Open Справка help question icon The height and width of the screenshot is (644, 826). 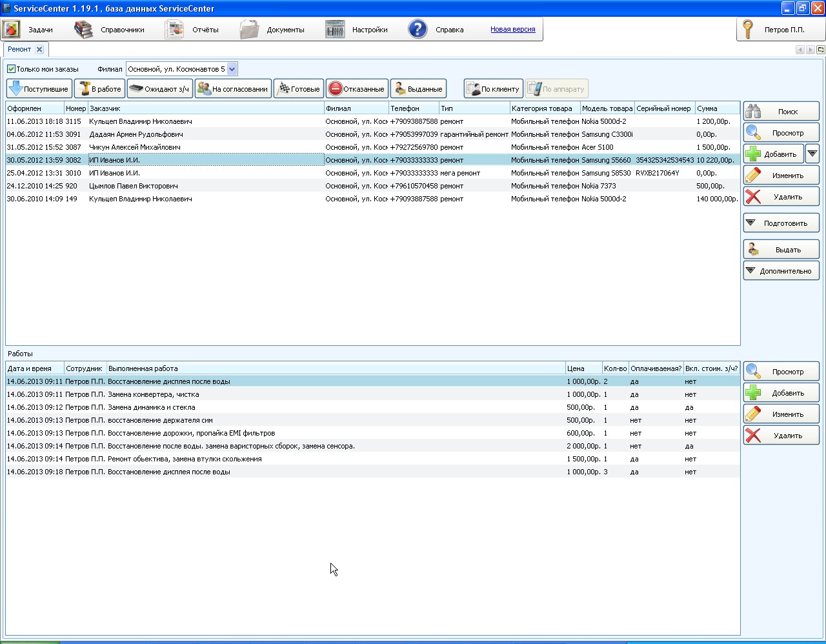tap(418, 30)
